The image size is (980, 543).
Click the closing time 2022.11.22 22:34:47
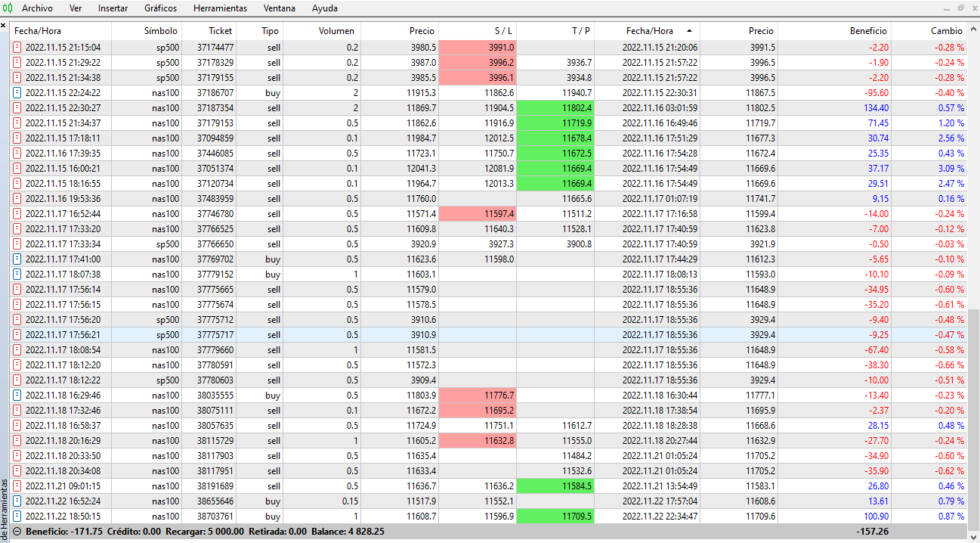click(661, 517)
